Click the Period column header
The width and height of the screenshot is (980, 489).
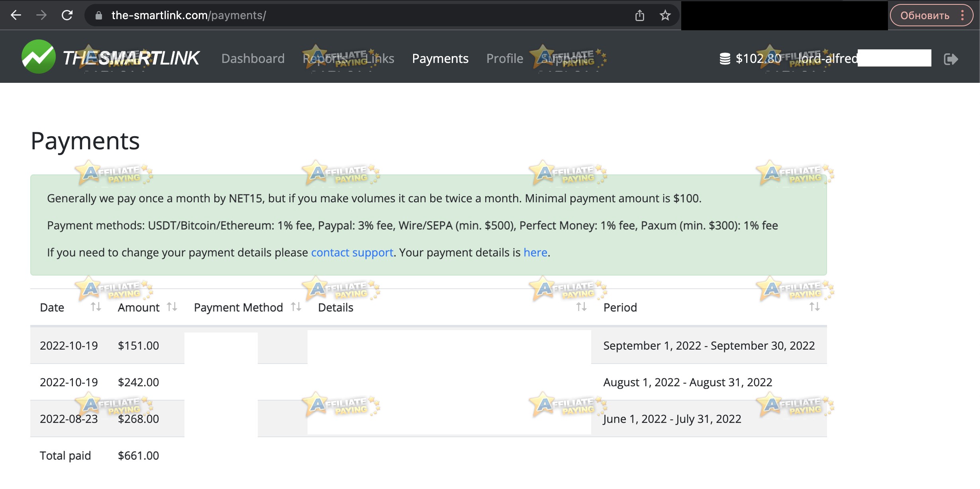tap(620, 307)
